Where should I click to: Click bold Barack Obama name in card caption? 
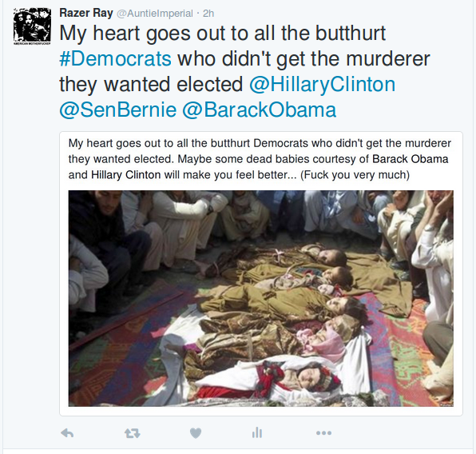411,159
